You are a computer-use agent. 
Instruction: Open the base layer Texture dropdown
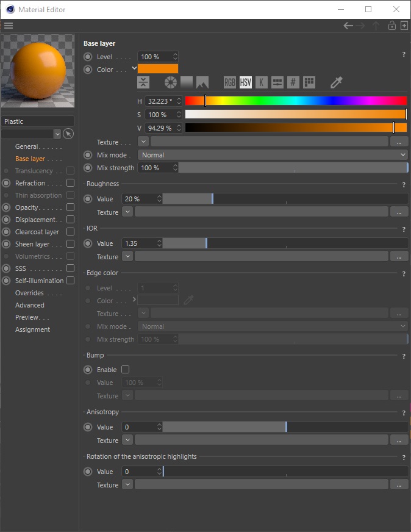click(143, 142)
